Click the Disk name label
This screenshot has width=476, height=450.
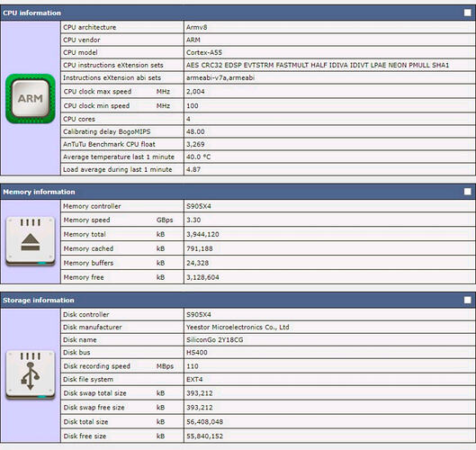[x=80, y=340]
